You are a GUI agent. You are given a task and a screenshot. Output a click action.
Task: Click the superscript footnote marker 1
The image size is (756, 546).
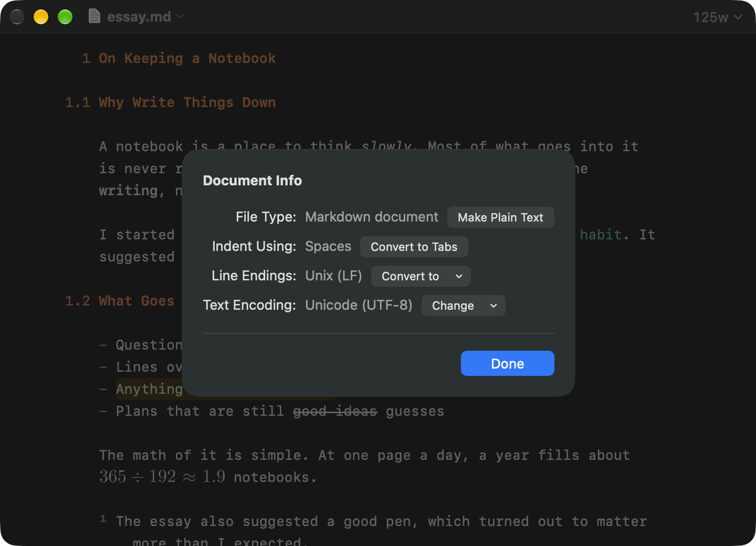click(103, 519)
